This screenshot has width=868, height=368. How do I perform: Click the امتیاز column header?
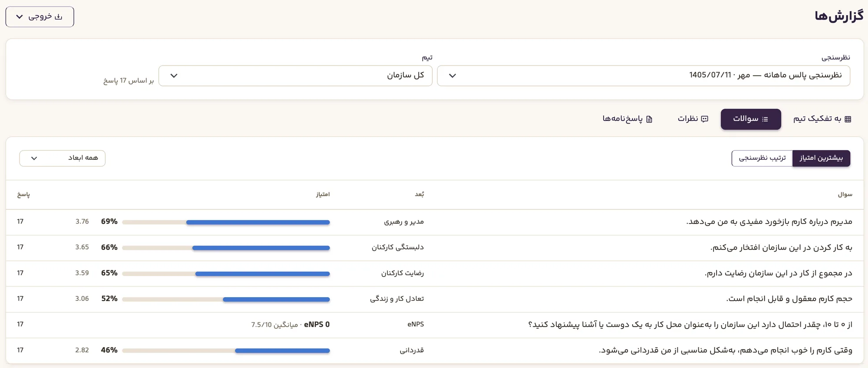click(323, 194)
